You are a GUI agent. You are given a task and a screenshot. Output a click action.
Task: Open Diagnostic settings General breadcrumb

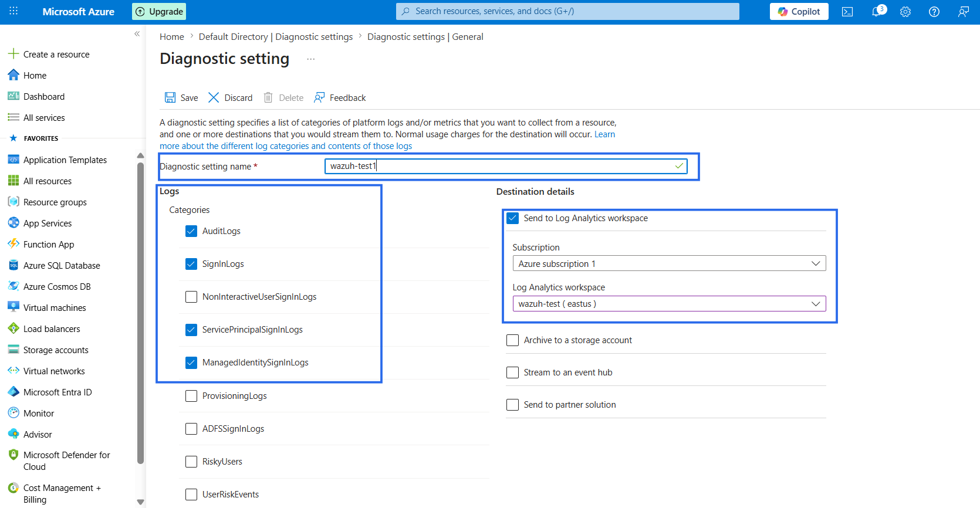425,36
